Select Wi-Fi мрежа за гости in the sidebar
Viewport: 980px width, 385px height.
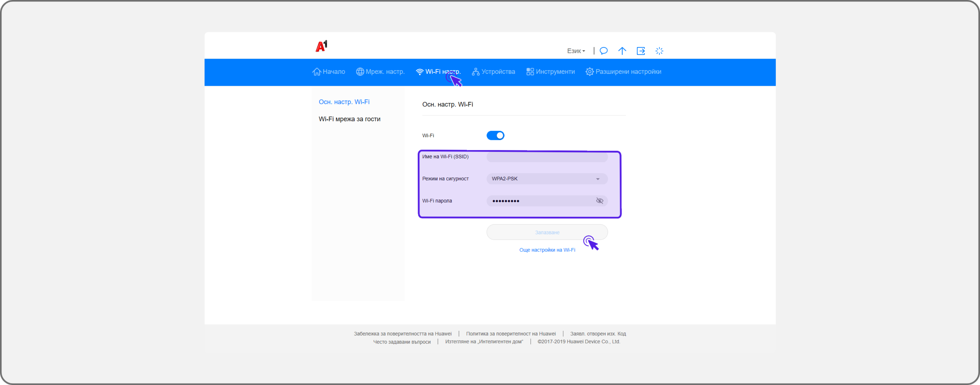click(x=349, y=119)
